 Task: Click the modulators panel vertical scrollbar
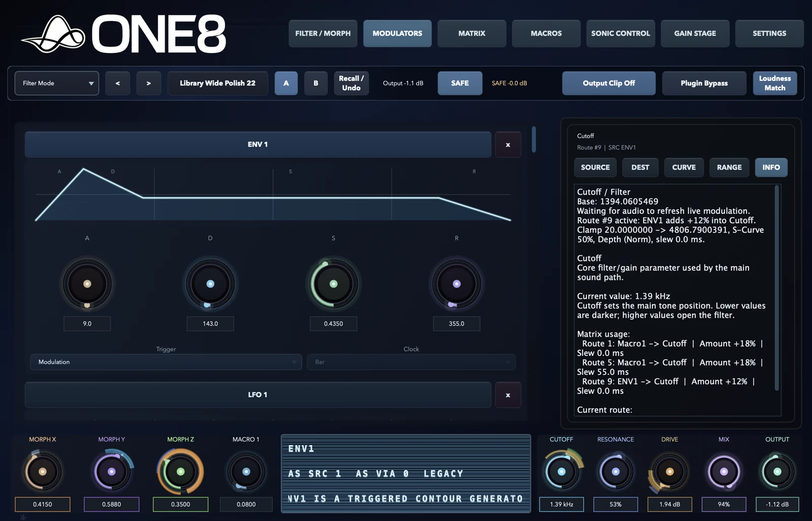coord(534,139)
